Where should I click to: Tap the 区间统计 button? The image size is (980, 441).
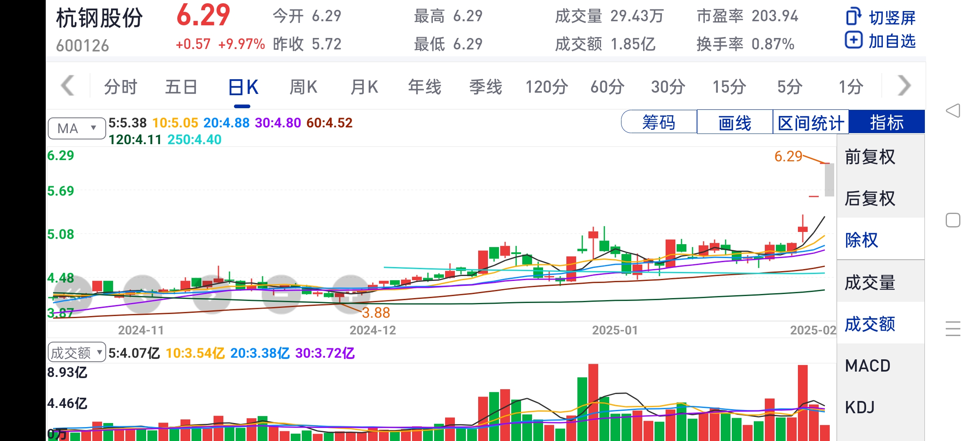(811, 122)
